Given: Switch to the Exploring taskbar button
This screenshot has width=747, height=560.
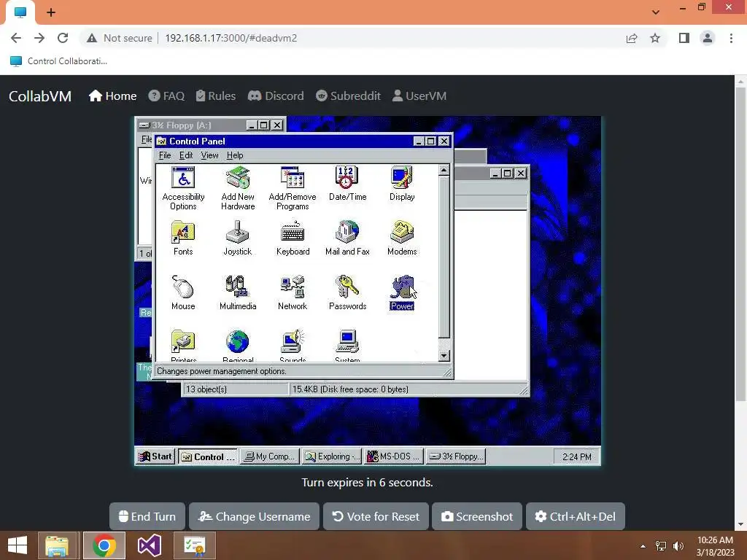Looking at the screenshot, I should (332, 456).
